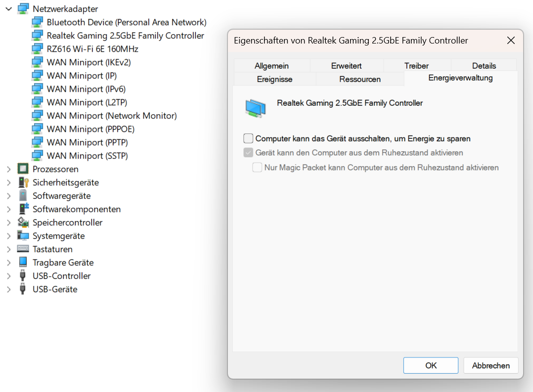Open the Ressourcen tab
533x392 pixels.
[360, 79]
